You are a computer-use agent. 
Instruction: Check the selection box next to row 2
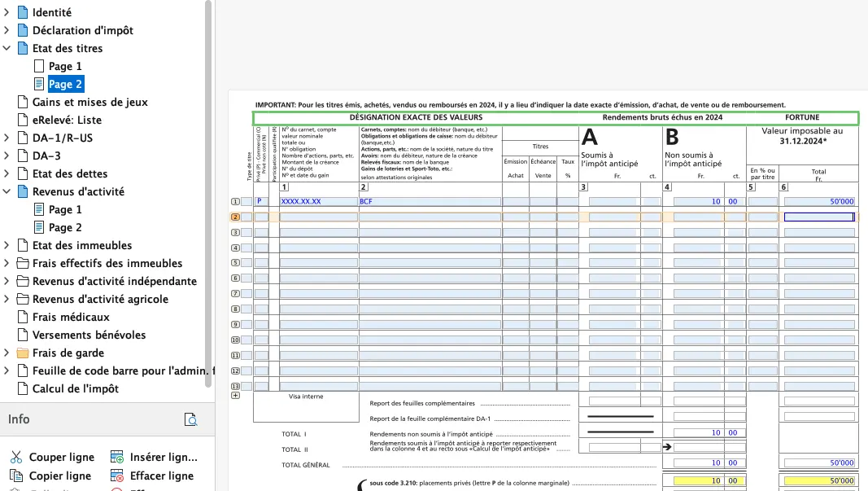tap(245, 217)
